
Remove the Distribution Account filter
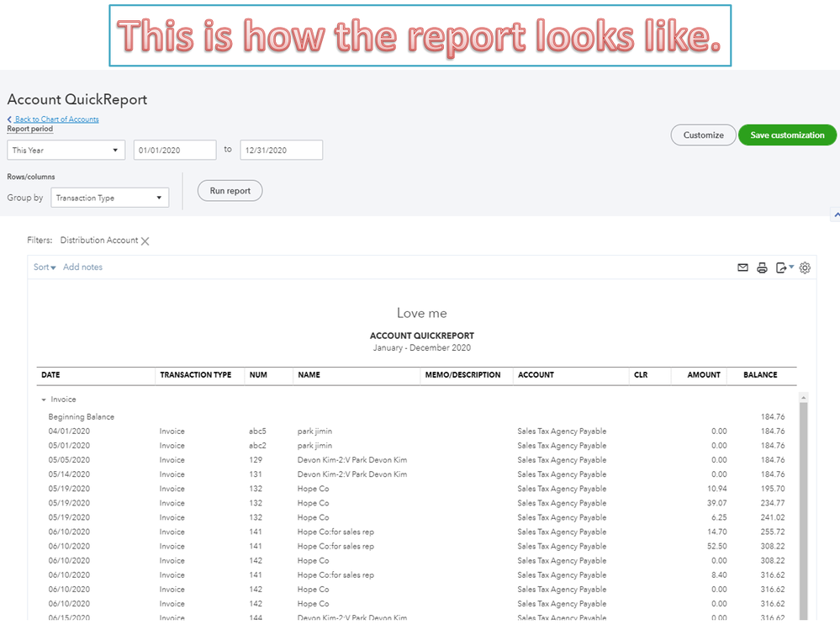coord(145,241)
